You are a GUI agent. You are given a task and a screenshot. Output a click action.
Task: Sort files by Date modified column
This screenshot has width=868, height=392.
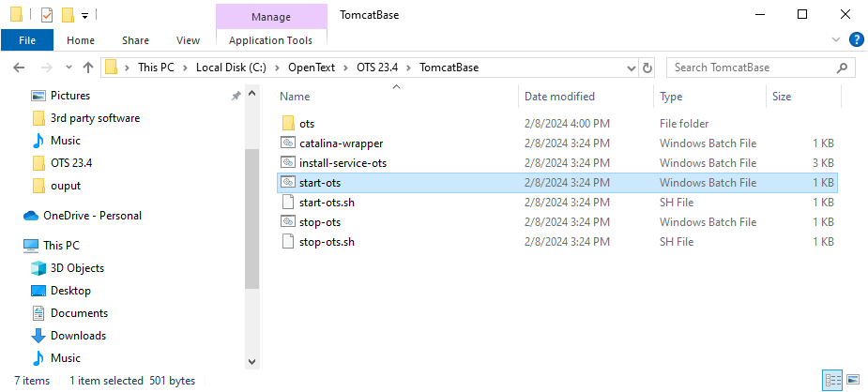point(559,97)
